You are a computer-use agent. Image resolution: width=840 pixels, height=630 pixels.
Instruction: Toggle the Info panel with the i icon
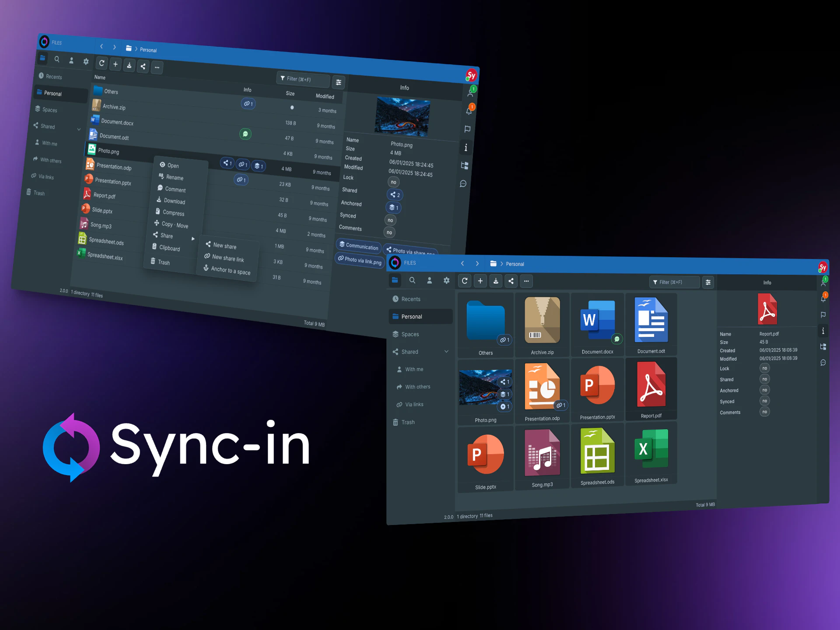click(823, 331)
